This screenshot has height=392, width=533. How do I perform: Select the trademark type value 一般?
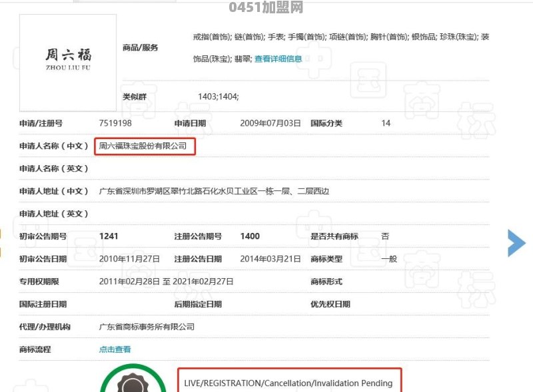389,259
